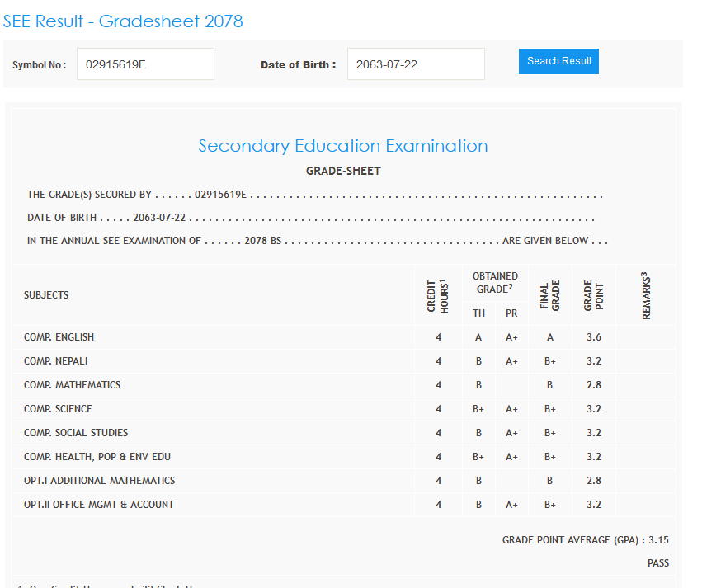Click the Symbol No label

click(x=40, y=65)
